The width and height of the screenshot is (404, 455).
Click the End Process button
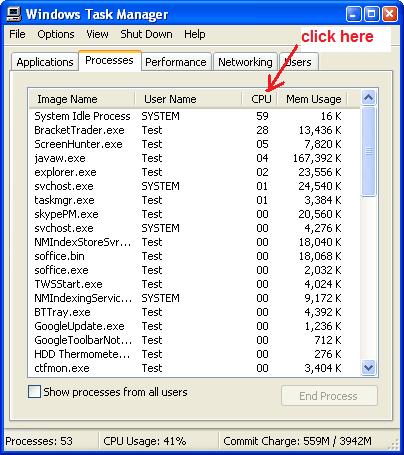click(x=329, y=396)
